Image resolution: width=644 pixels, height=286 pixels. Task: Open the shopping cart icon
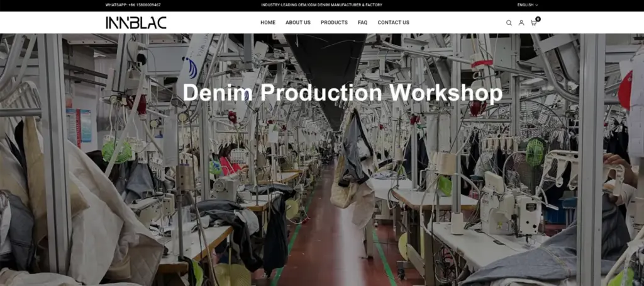point(533,23)
